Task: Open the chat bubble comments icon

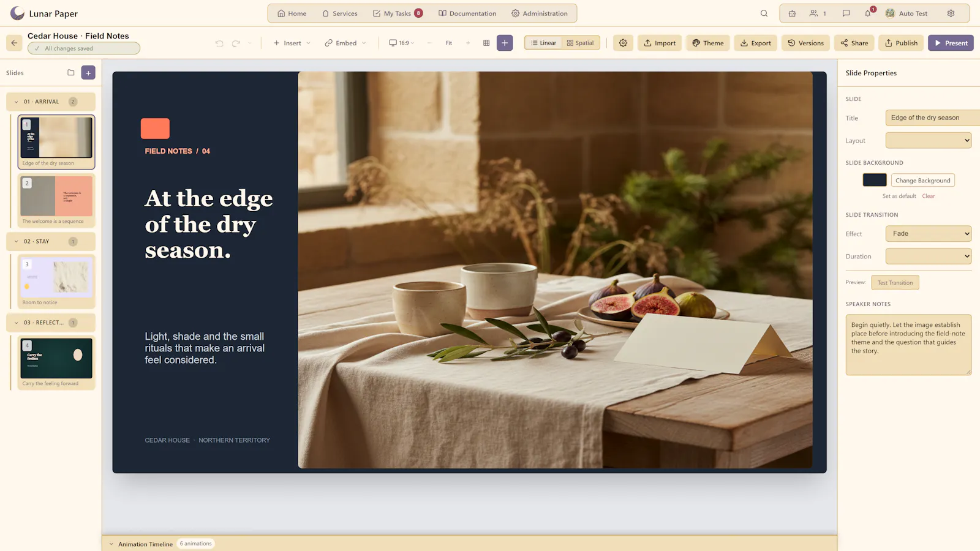Action: 846,13
